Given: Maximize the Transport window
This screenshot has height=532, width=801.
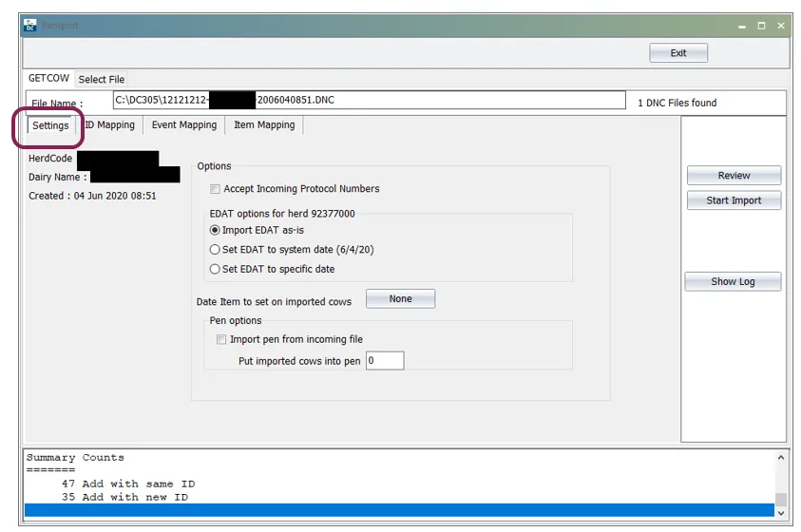Looking at the screenshot, I should pos(761,26).
